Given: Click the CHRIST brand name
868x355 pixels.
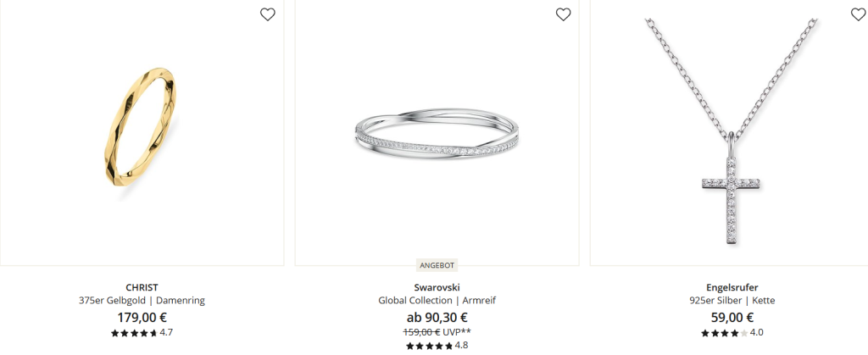Looking at the screenshot, I should (142, 287).
